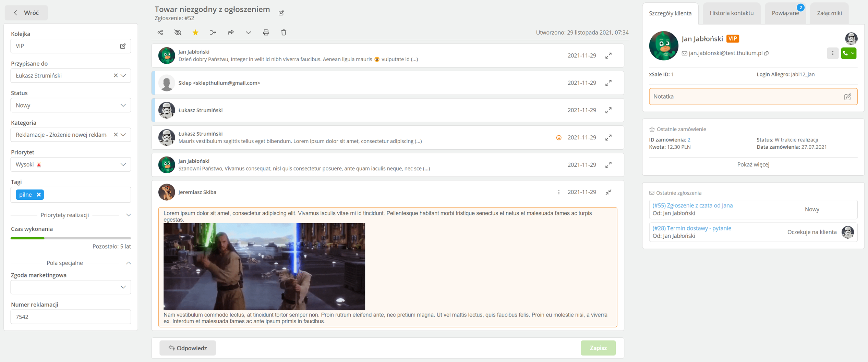868x362 pixels.
Task: Open the toolbar more-actions chevron
Action: (x=248, y=33)
